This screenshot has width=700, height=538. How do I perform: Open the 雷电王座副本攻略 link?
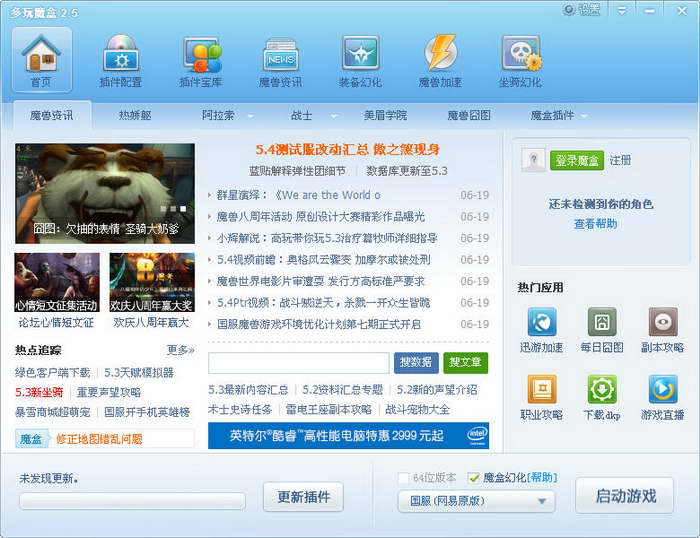coord(329,409)
